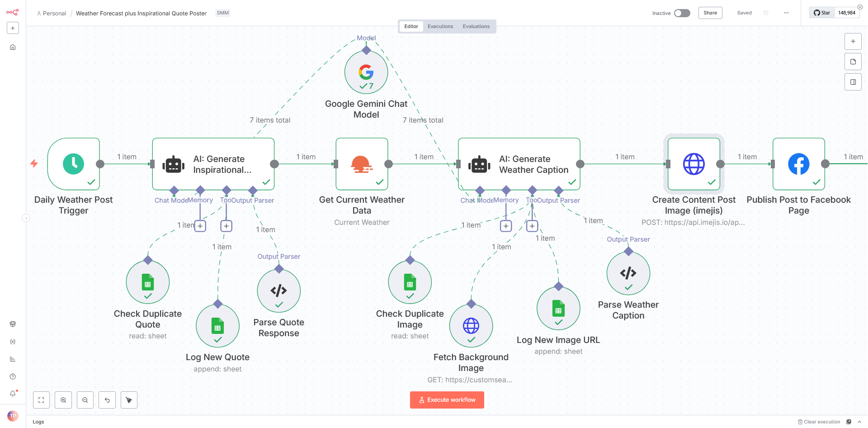Image resolution: width=868 pixels, height=428 pixels.
Task: Click the Share button
Action: [x=710, y=13]
